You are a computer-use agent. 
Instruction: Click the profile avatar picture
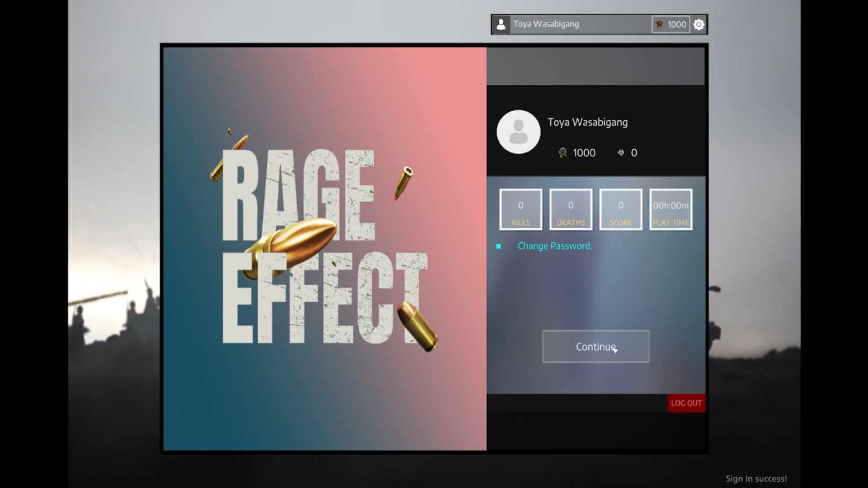coord(518,131)
